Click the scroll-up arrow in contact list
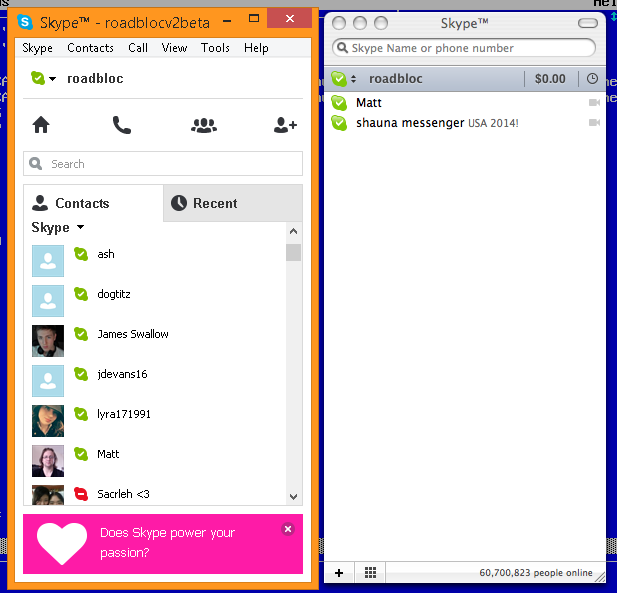This screenshot has width=617, height=593. (294, 231)
